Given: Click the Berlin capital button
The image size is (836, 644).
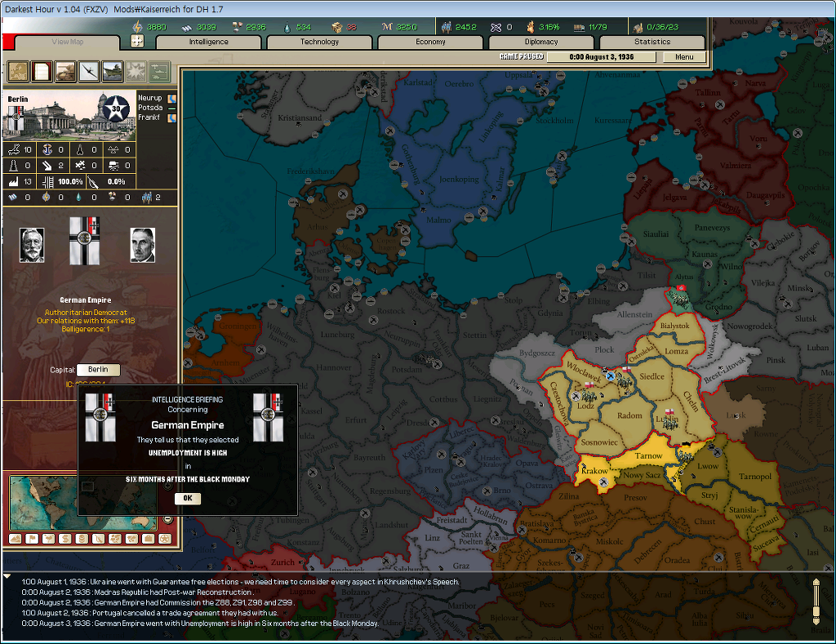Looking at the screenshot, I should (x=98, y=370).
